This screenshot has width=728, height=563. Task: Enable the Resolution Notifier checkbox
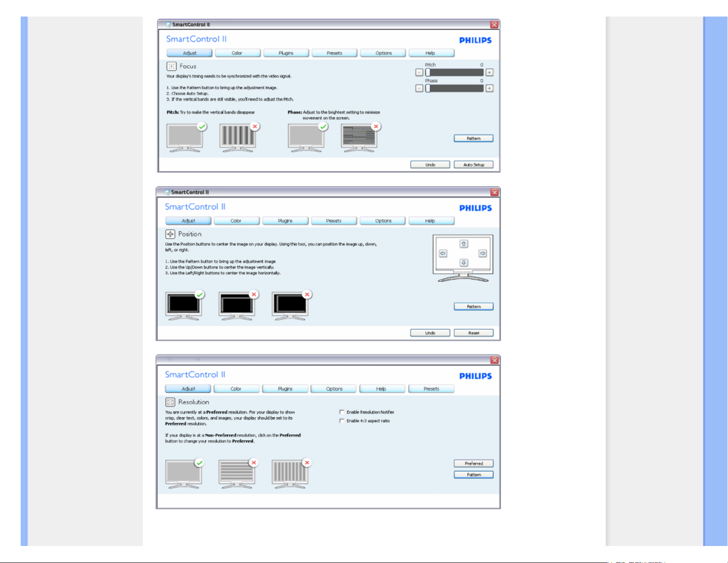tap(342, 412)
